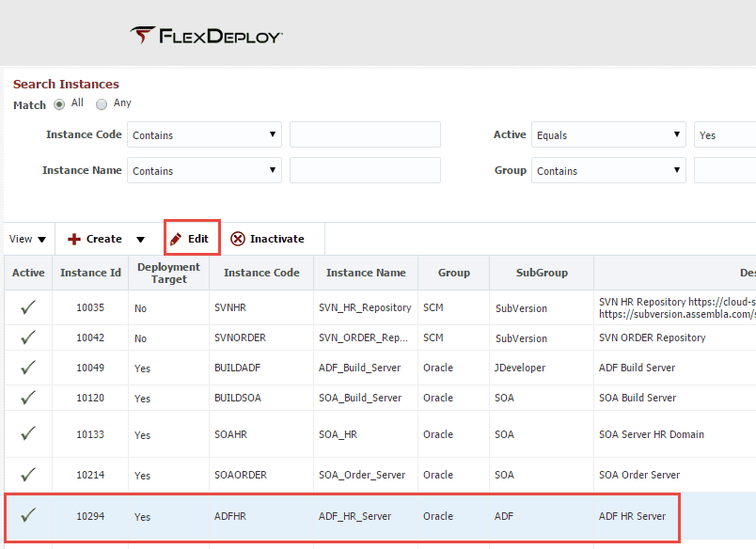Sort by the Instance Id column header
Image resolution: width=756 pixels, height=549 pixels.
pyautogui.click(x=90, y=273)
